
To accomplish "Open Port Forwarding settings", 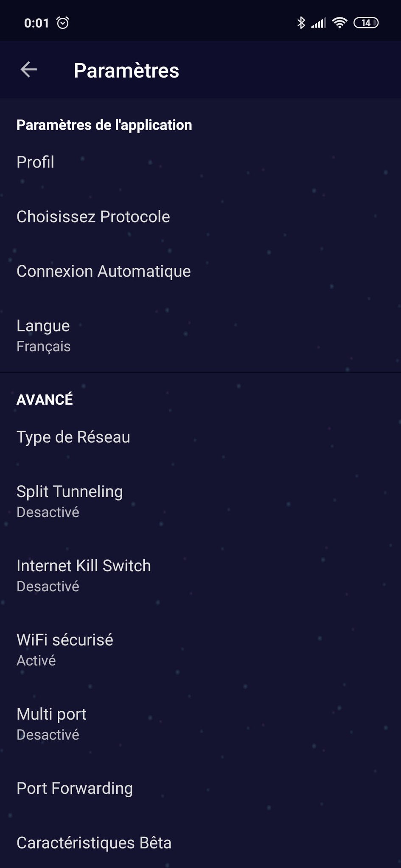I will 74,788.
